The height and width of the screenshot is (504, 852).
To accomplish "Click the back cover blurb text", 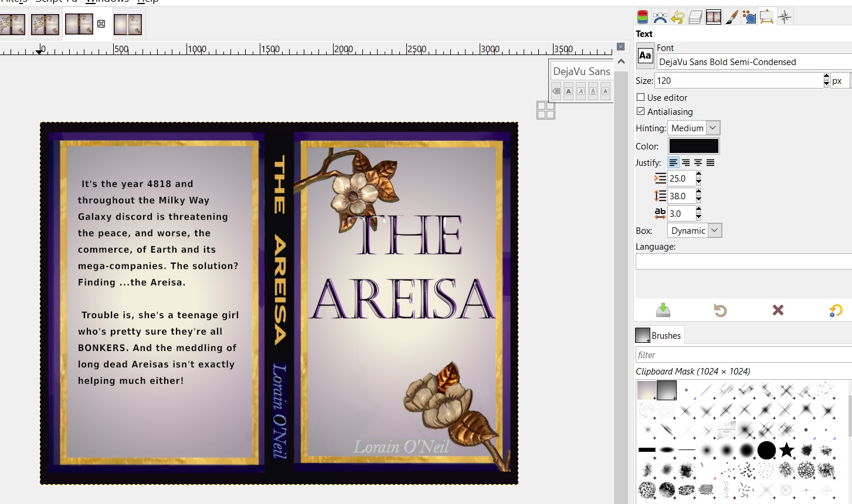I will pos(158,282).
